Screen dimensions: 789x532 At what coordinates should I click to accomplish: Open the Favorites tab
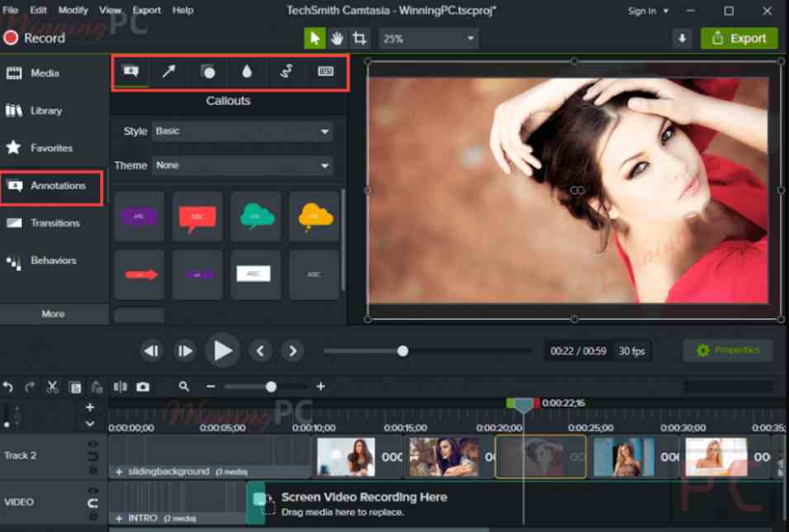40,148
